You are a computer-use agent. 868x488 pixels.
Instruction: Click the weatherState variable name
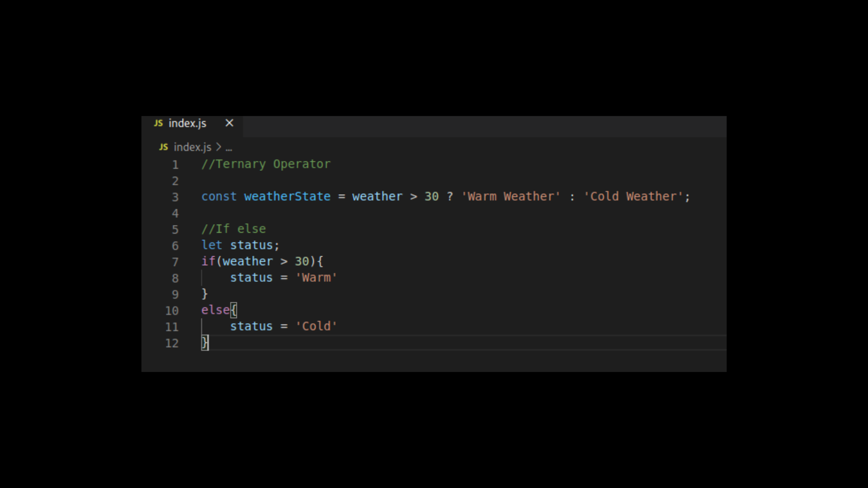(287, 197)
